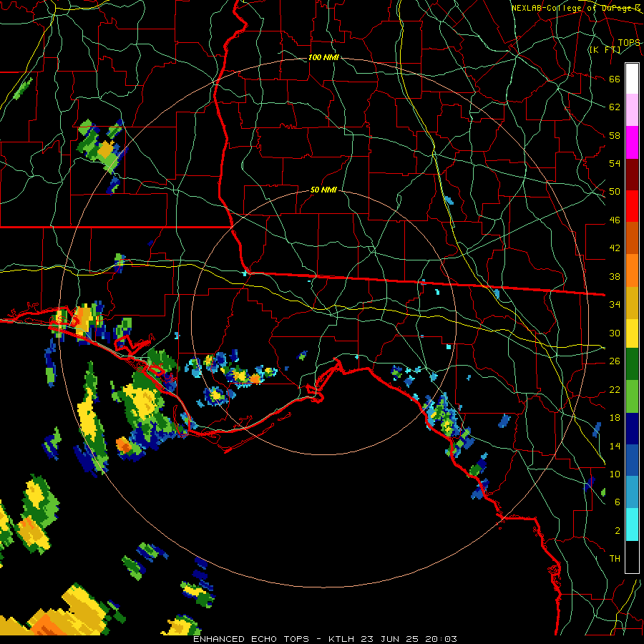Image resolution: width=644 pixels, height=644 pixels.
Task: Select the bright red swatch in the color scale
Action: (x=632, y=206)
